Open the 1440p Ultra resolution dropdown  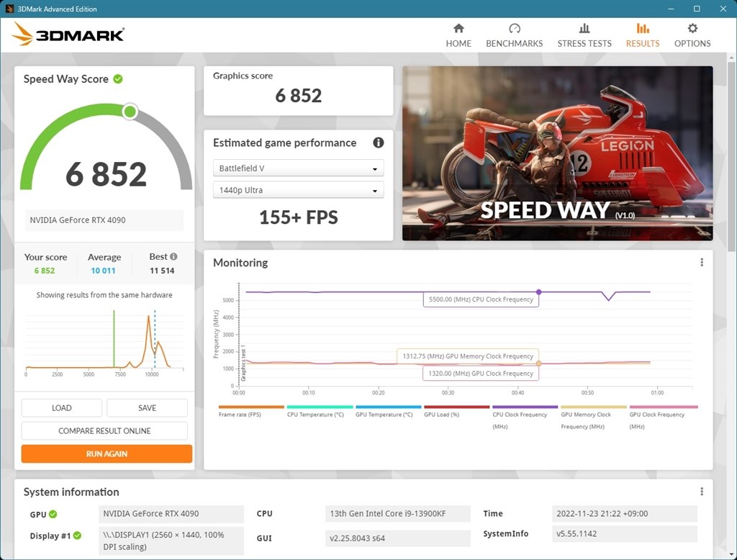click(x=299, y=191)
